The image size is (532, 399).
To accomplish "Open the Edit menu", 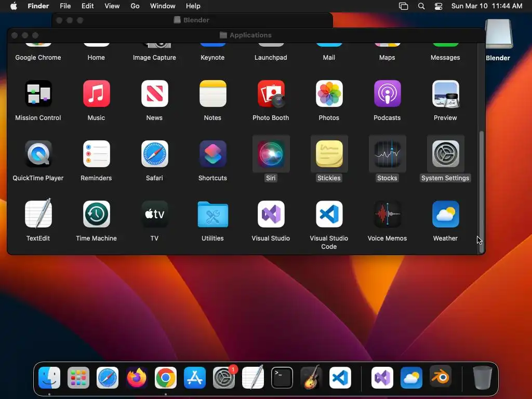I will (87, 6).
